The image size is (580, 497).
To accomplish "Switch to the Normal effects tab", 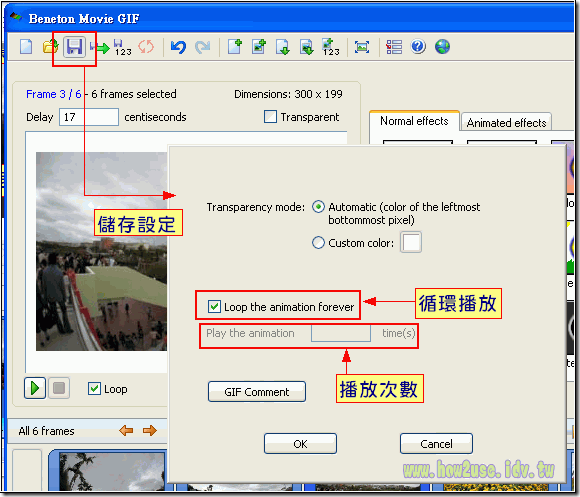I will point(414,121).
